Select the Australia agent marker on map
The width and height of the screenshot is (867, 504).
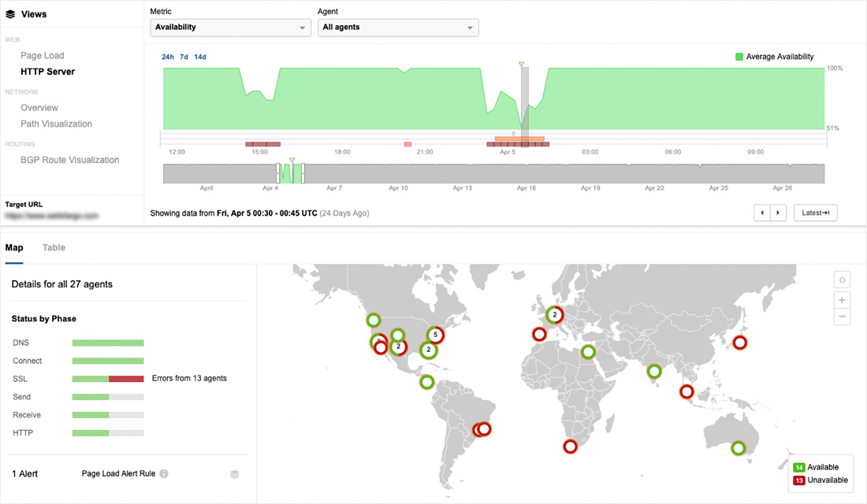click(738, 448)
